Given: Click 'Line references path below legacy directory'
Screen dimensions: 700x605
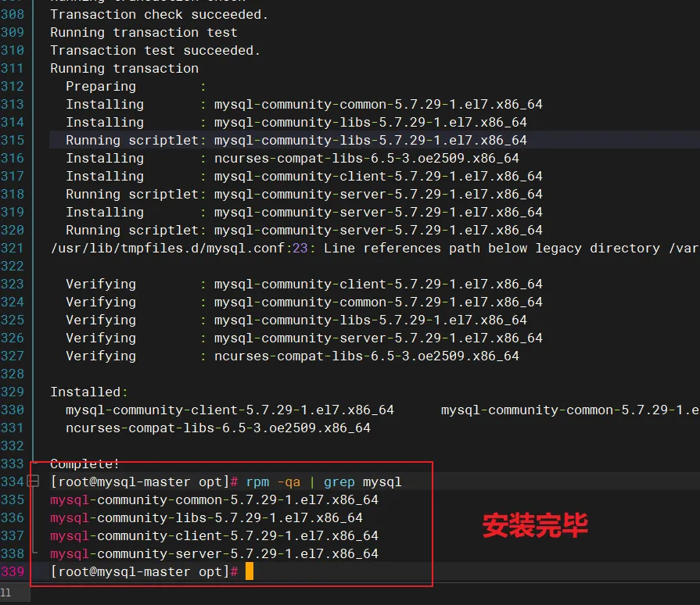Looking at the screenshot, I should click(x=491, y=248).
